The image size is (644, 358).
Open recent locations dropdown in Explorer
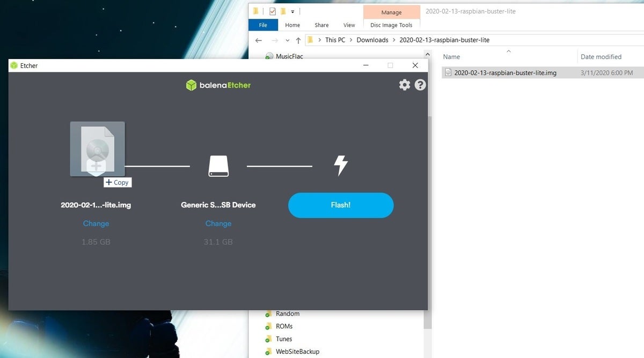click(287, 40)
